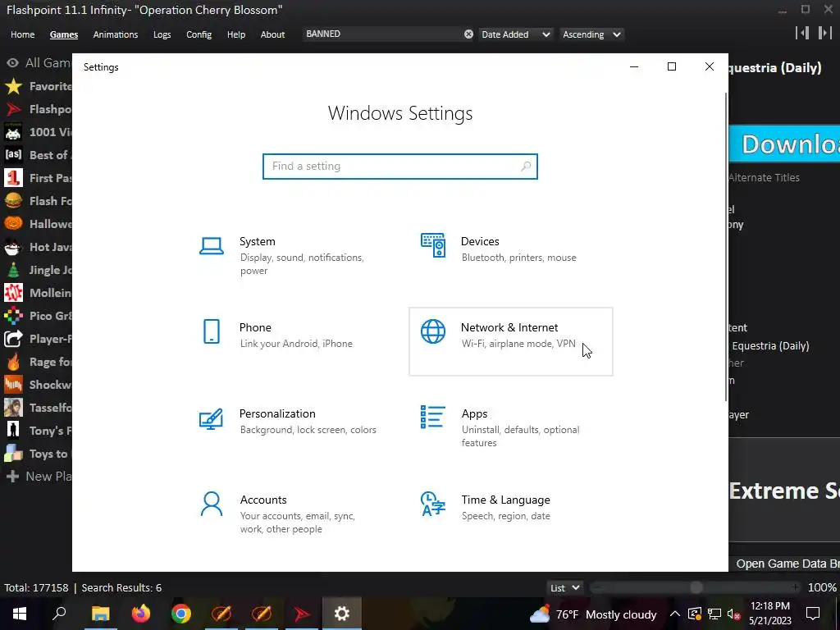This screenshot has height=630, width=840.
Task: Open the List layout dropdown
Action: pyautogui.click(x=564, y=587)
